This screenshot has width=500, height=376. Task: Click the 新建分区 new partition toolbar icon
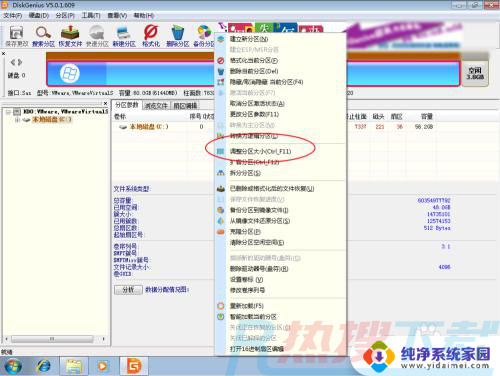(x=124, y=33)
